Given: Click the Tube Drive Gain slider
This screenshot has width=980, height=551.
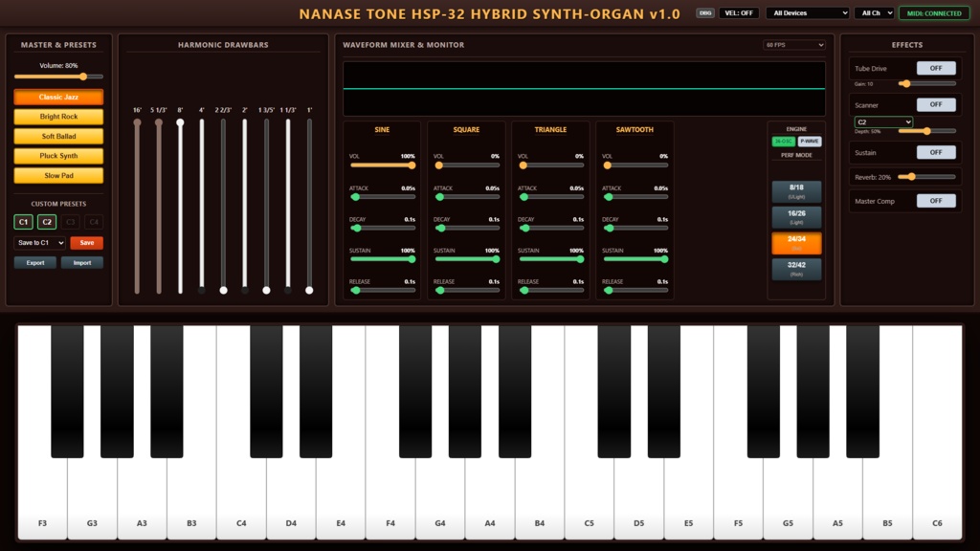Looking at the screenshot, I should 926,83.
